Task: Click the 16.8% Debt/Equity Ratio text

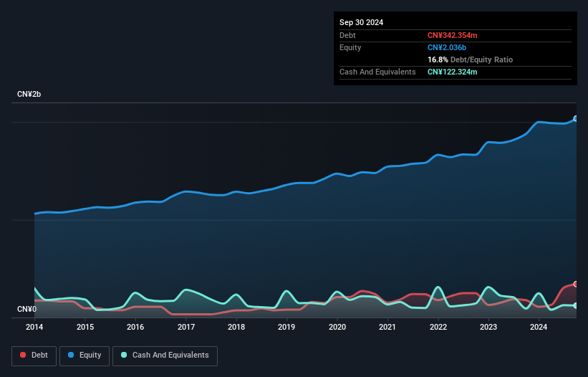Action: pyautogui.click(x=470, y=59)
